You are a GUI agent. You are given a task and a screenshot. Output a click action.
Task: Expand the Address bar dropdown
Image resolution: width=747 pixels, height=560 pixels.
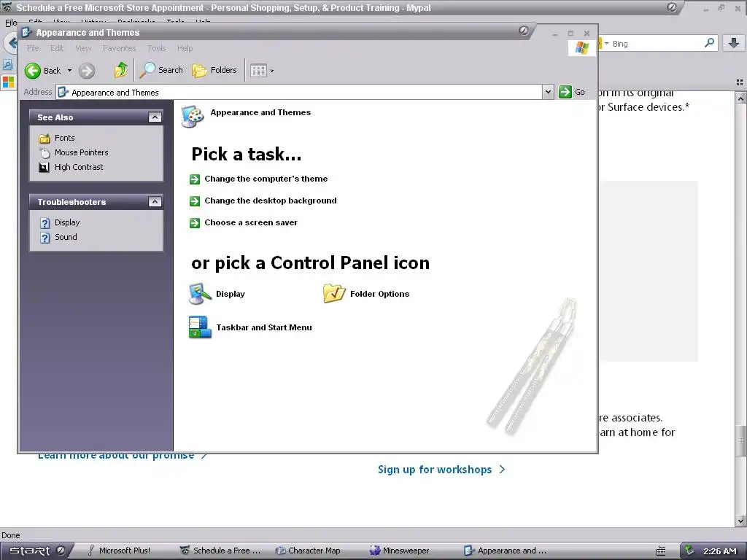point(548,92)
